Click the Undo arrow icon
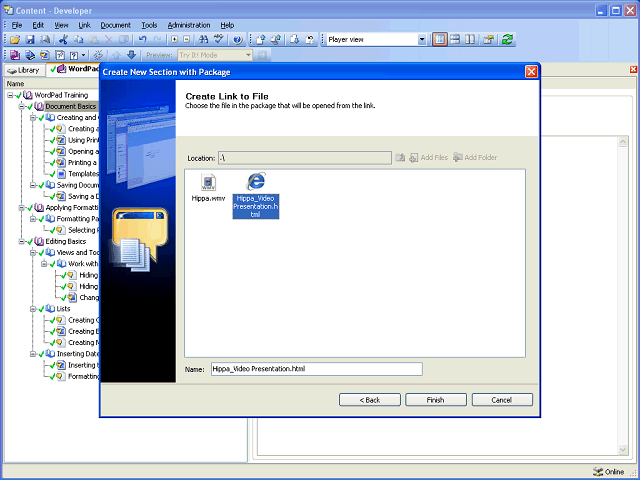The width and height of the screenshot is (640, 480). (x=142, y=40)
